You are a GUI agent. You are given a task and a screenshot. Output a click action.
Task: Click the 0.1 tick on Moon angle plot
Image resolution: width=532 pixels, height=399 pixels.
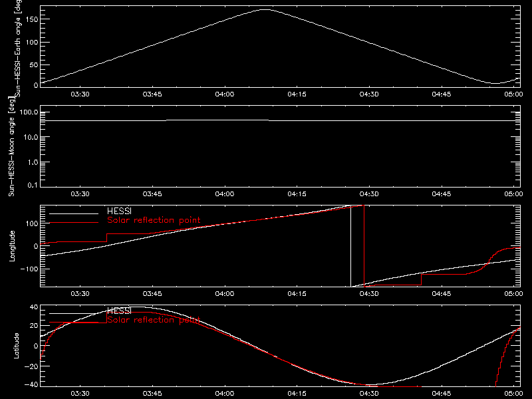[33, 185]
